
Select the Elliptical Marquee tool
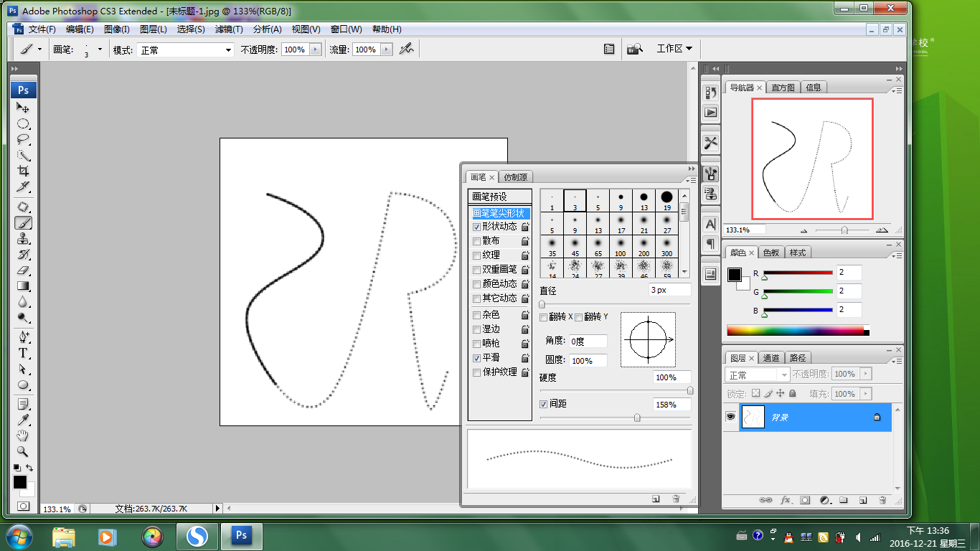point(24,123)
